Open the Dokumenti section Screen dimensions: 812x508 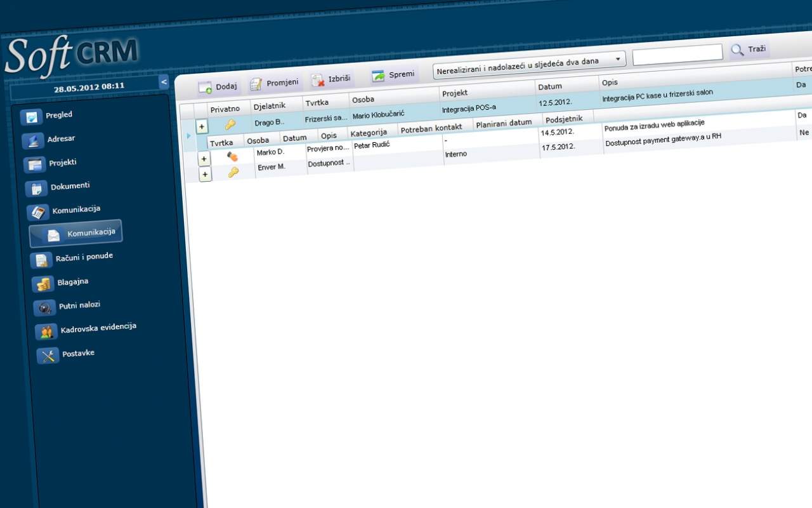(58, 187)
